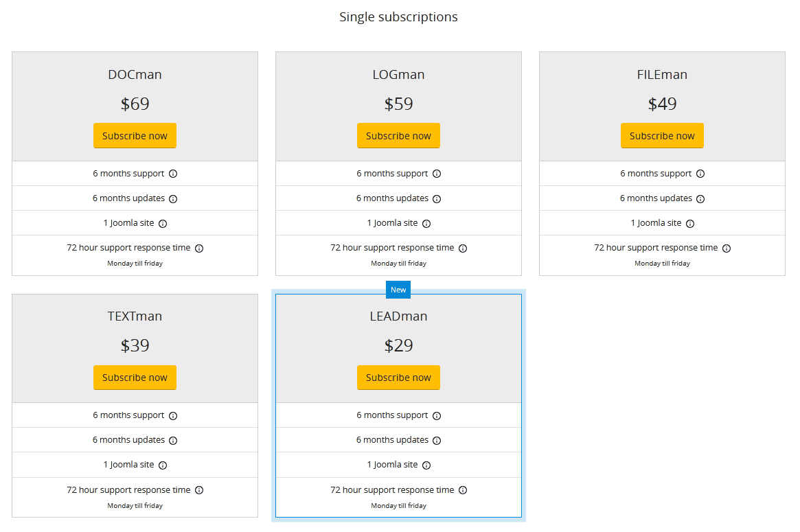Click info icon for FILEman's 72 hour support response
The image size is (800, 532).
pos(727,248)
